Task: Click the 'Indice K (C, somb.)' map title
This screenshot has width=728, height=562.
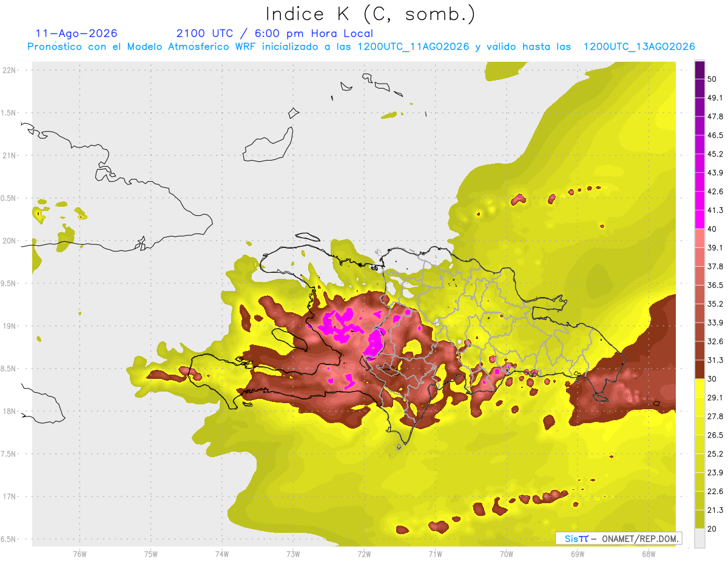Action: [x=370, y=14]
